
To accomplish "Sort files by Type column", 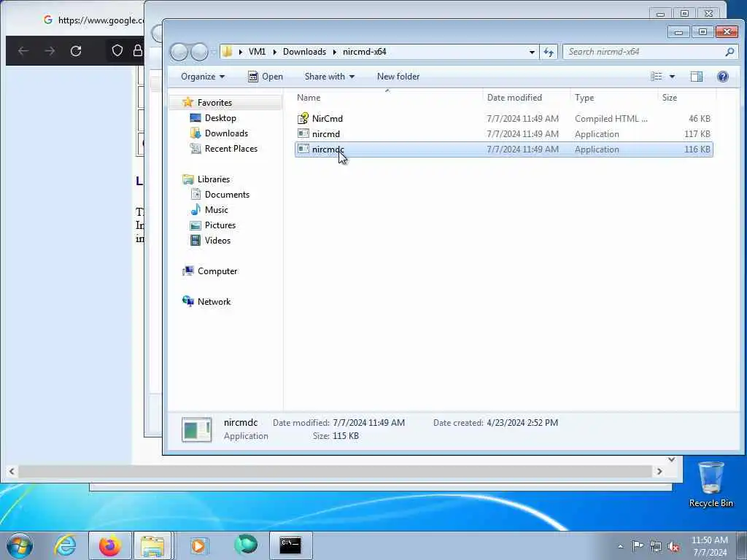I will 614,98.
